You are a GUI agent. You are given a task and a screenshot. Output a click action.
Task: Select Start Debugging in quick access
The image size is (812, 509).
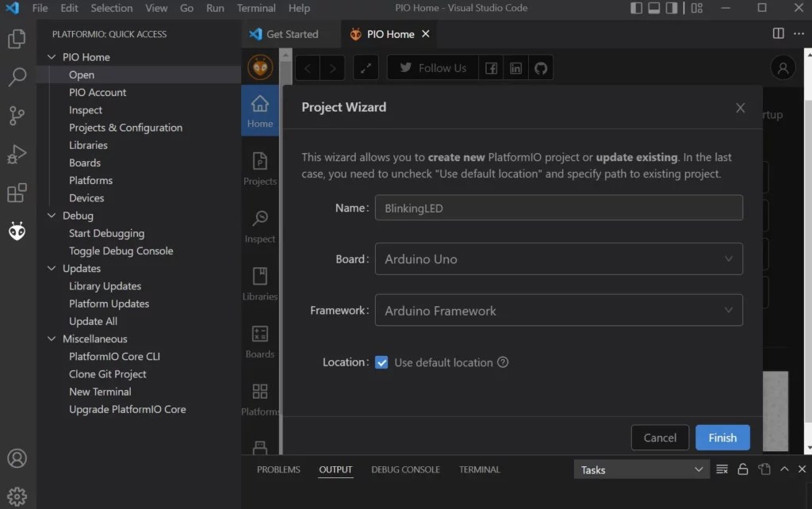[x=107, y=233]
